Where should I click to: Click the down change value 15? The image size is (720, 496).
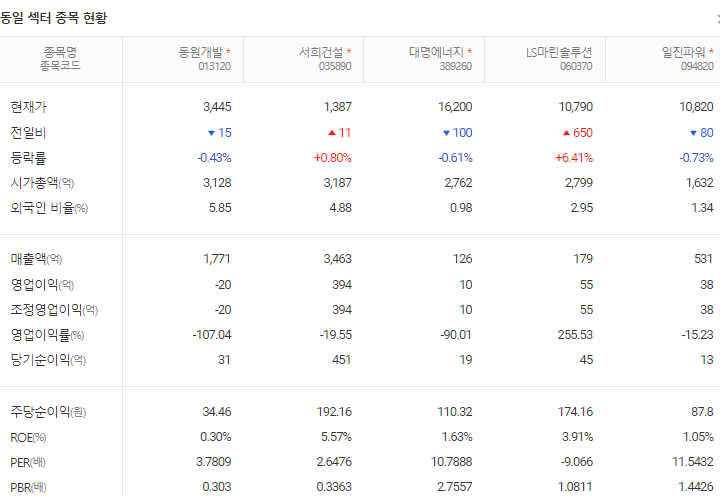pos(225,133)
